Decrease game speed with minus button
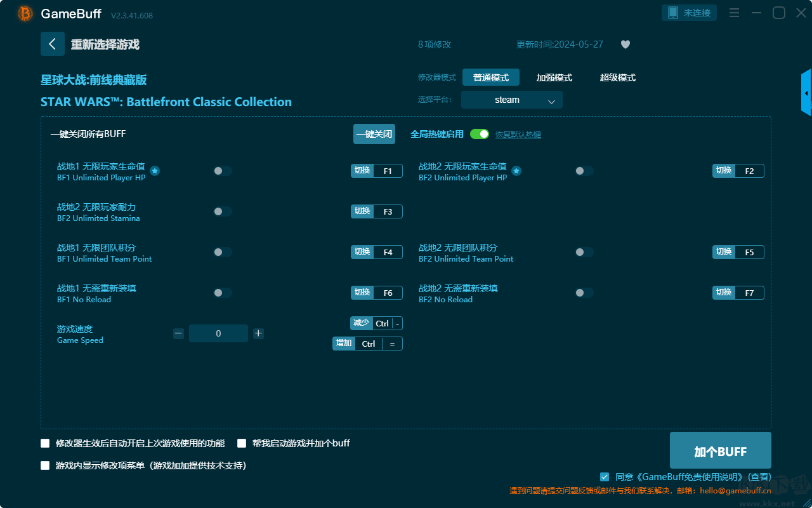This screenshot has height=508, width=812. [178, 333]
